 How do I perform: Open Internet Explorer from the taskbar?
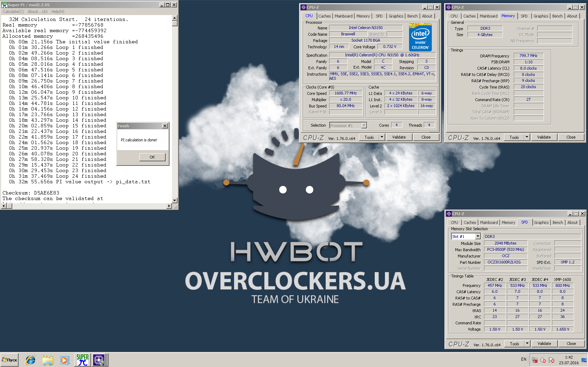[30, 360]
